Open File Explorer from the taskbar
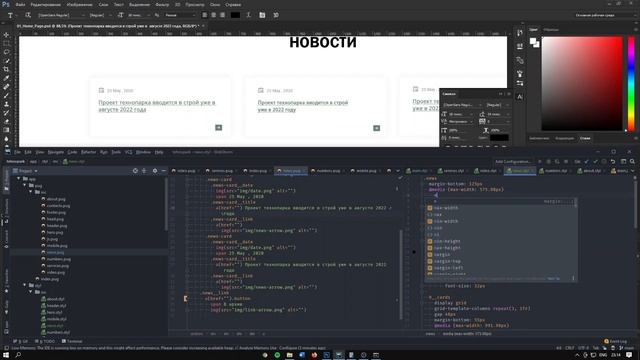640x360 pixels. point(289,355)
